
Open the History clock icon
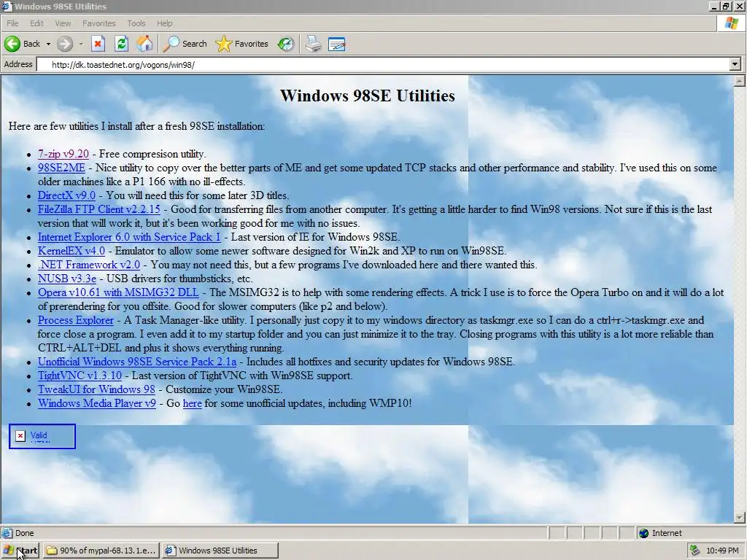286,44
